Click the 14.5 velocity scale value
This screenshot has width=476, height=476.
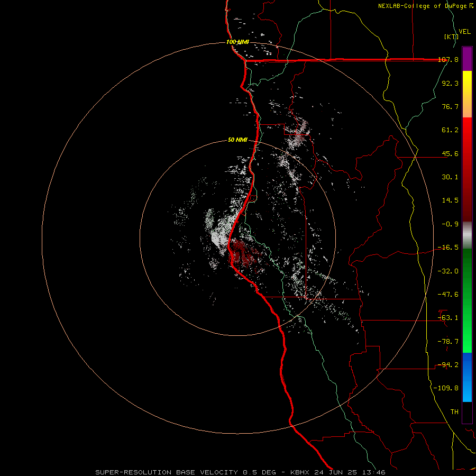(450, 200)
